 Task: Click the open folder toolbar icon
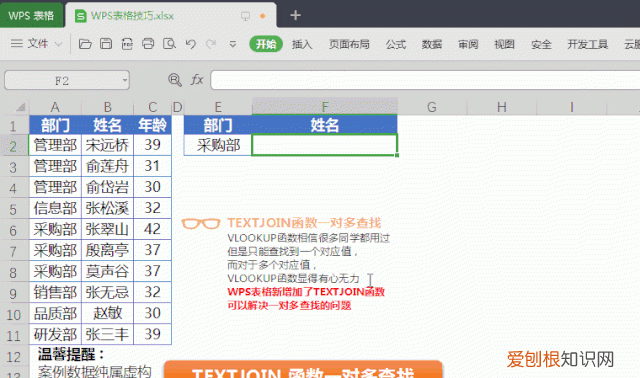(85, 44)
